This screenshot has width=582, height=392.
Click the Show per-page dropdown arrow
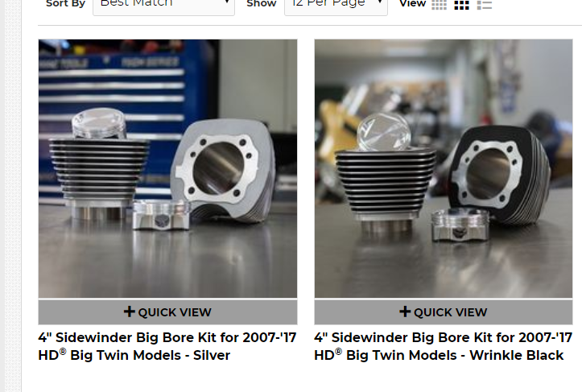click(x=380, y=2)
